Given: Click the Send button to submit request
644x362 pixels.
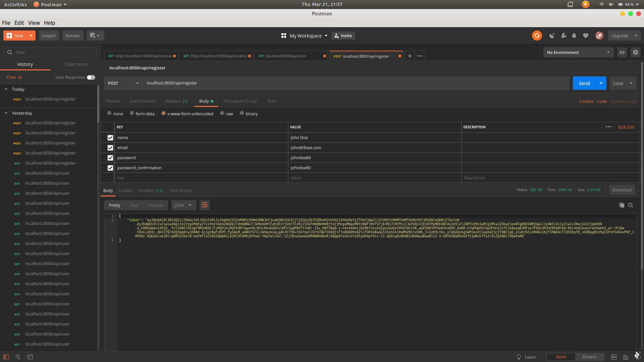Looking at the screenshot, I should (584, 83).
